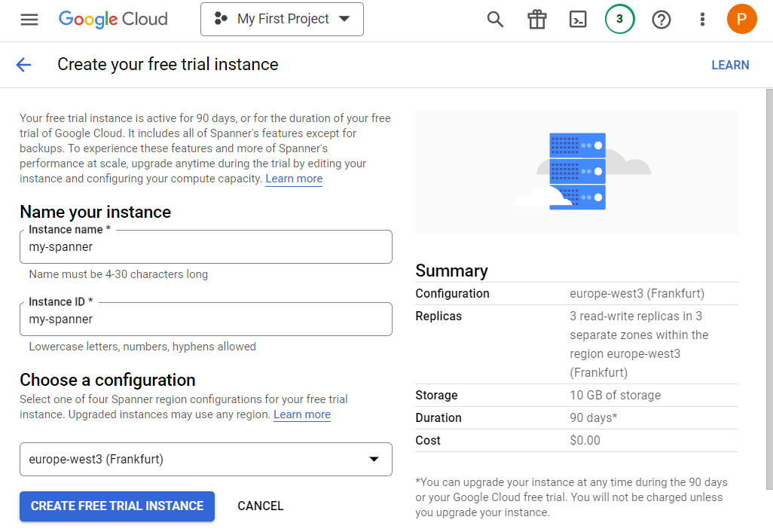773x532 pixels.
Task: Select the 'Choose a configuration' heading
Action: coord(108,380)
